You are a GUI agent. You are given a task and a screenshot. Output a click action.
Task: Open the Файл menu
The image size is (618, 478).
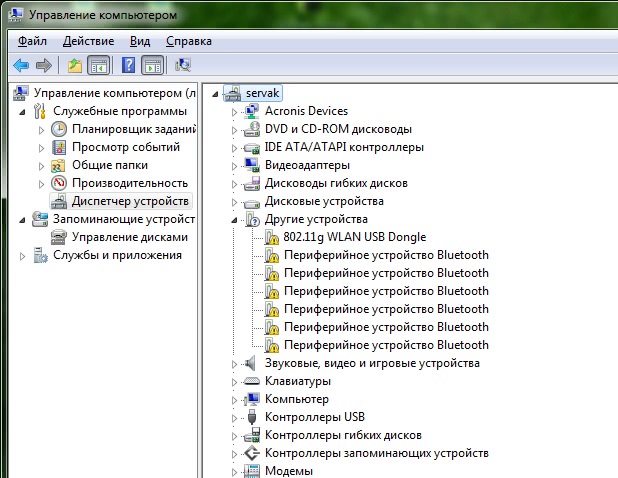click(x=32, y=41)
